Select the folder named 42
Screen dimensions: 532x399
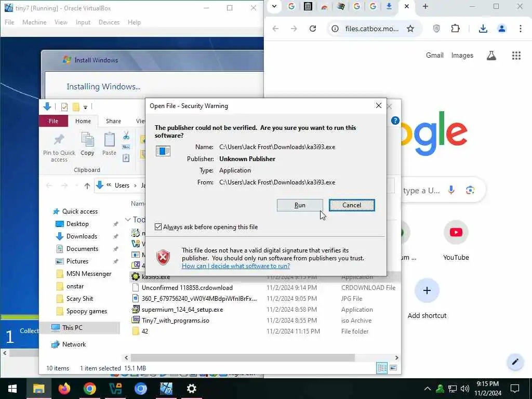[144, 331]
